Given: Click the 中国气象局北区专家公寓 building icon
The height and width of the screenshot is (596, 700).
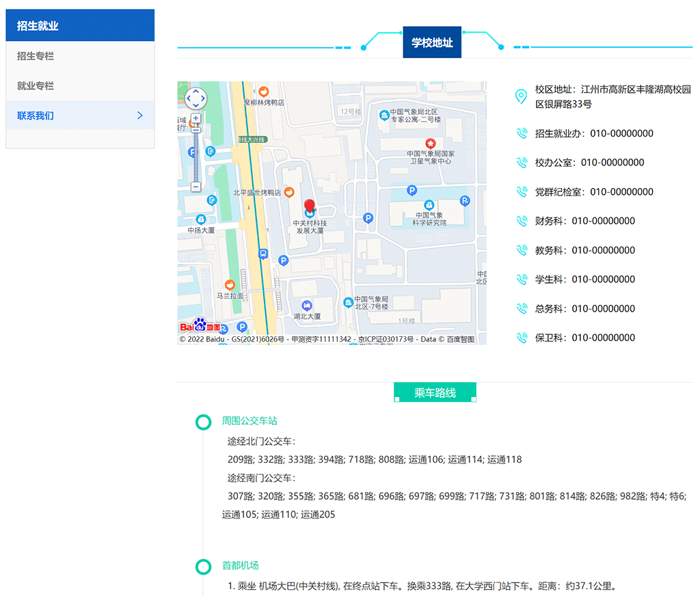Looking at the screenshot, I should (x=384, y=116).
